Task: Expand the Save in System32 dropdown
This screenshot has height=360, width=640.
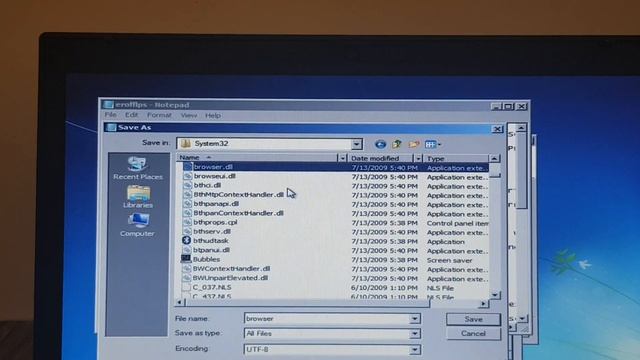Action: tap(356, 144)
